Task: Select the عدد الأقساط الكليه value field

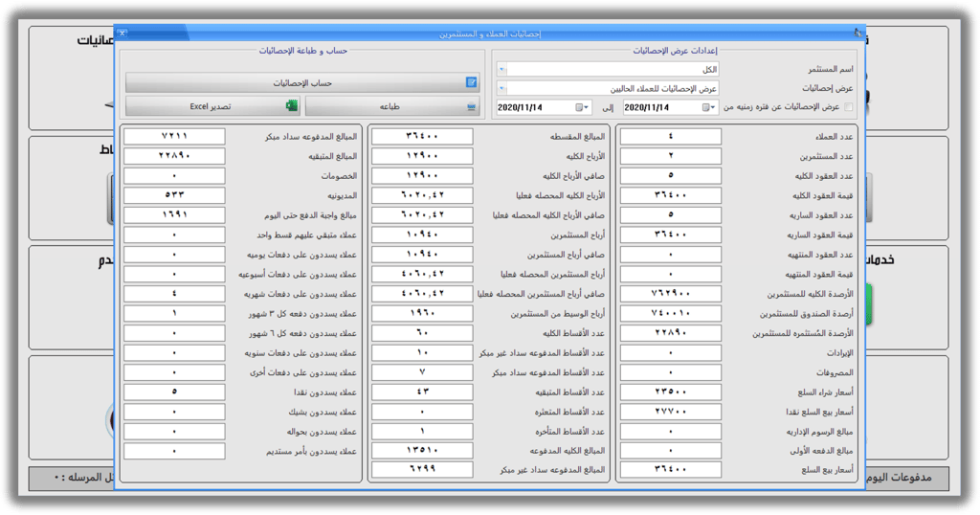Action: [x=422, y=332]
